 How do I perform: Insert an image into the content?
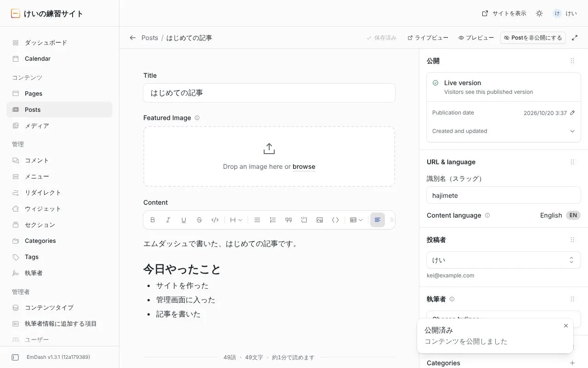320,220
